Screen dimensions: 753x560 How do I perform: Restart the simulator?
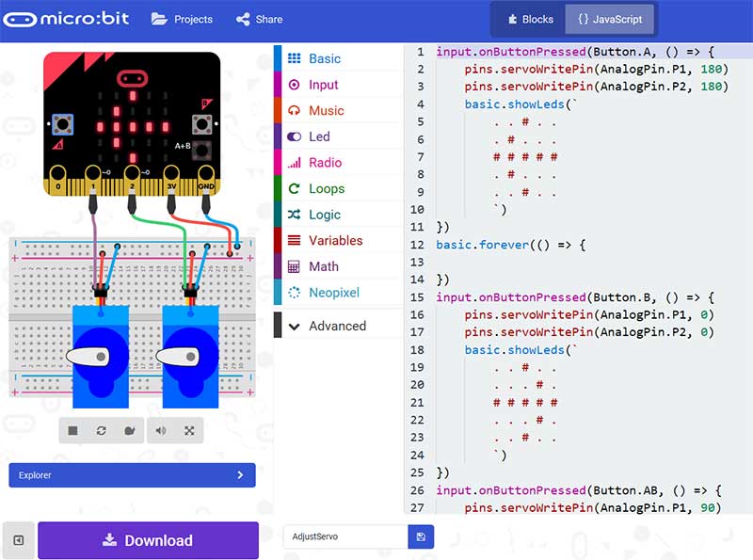pos(101,430)
